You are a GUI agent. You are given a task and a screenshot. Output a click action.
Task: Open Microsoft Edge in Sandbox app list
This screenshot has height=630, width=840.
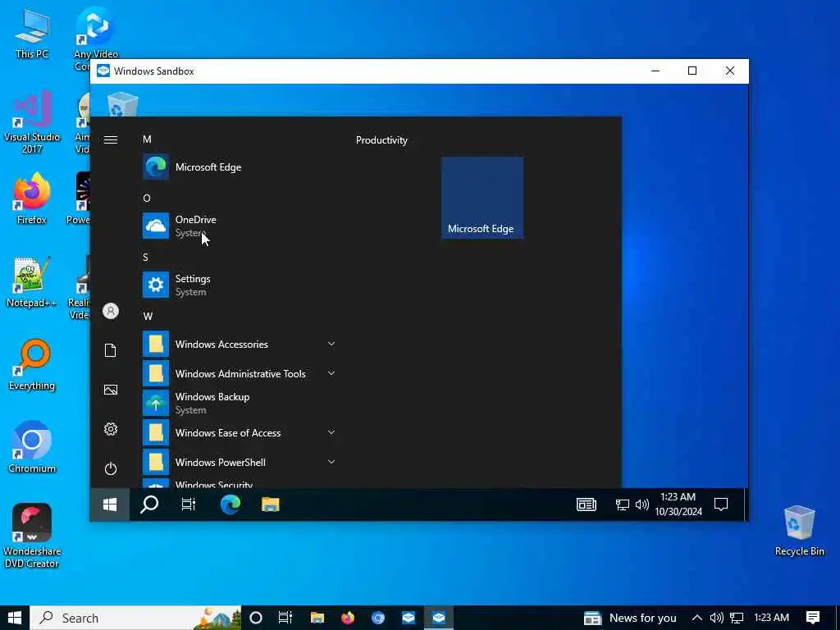tap(239, 167)
